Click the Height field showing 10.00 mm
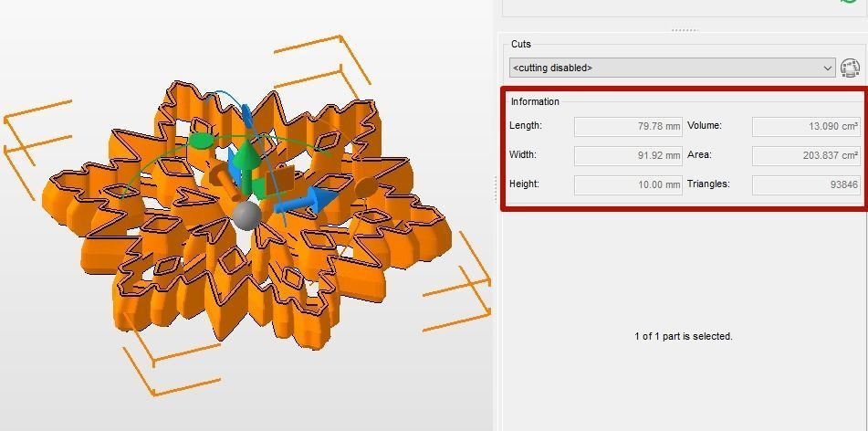The image size is (868, 431). (628, 185)
